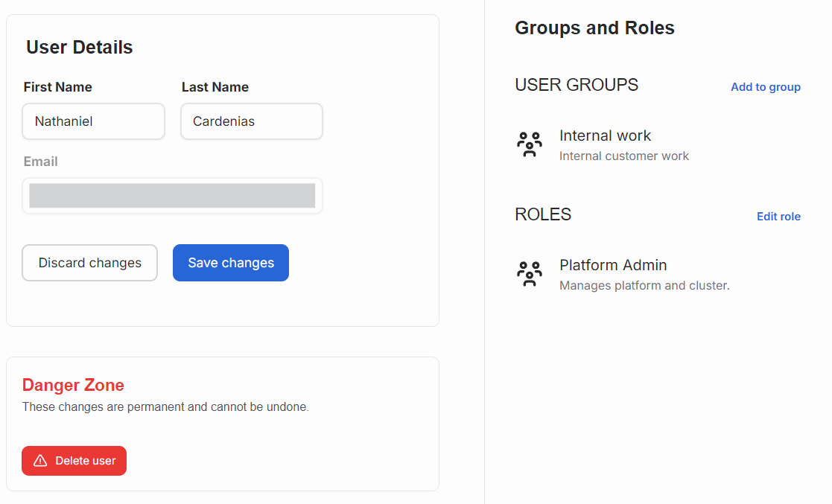This screenshot has height=504, width=832.
Task: Click the User Details heading
Action: pyautogui.click(x=79, y=47)
